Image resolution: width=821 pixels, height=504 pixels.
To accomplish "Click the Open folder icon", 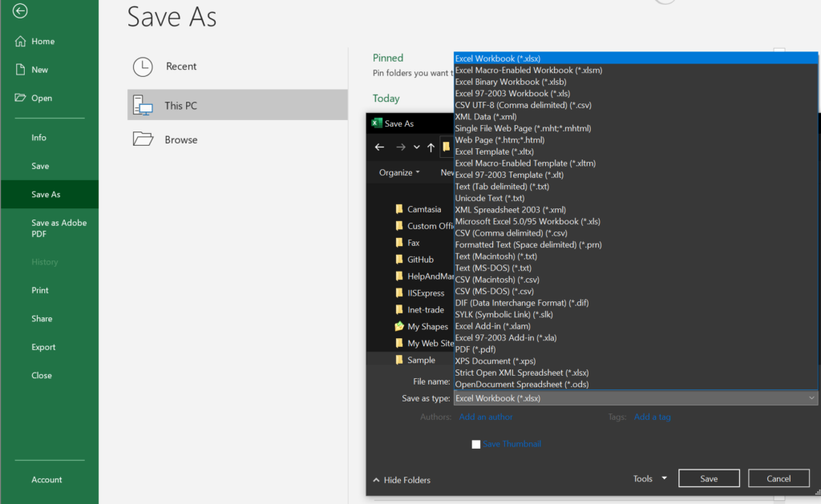I will (21, 98).
